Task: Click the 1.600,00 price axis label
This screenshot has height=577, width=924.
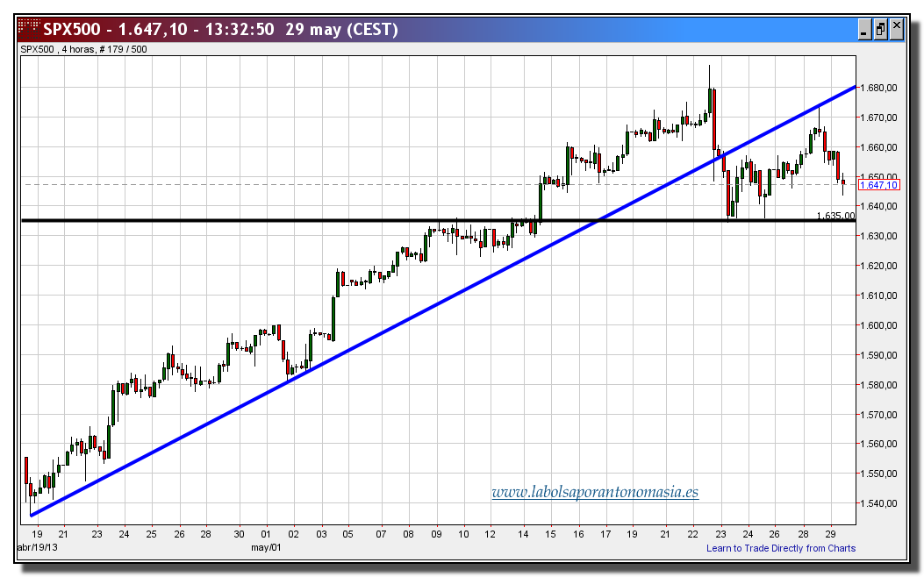Action: click(878, 325)
